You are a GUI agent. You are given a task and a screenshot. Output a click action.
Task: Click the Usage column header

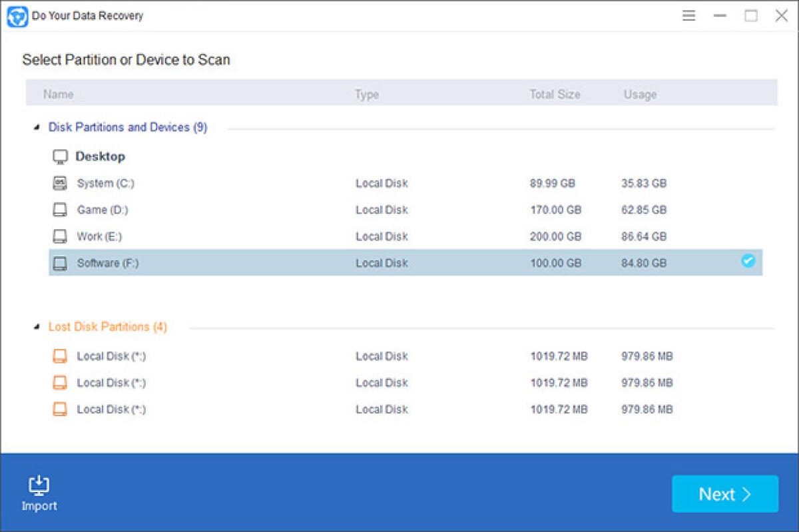(x=640, y=94)
